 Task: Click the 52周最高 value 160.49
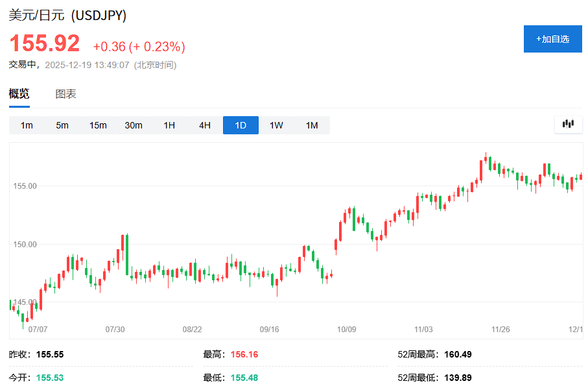click(458, 354)
